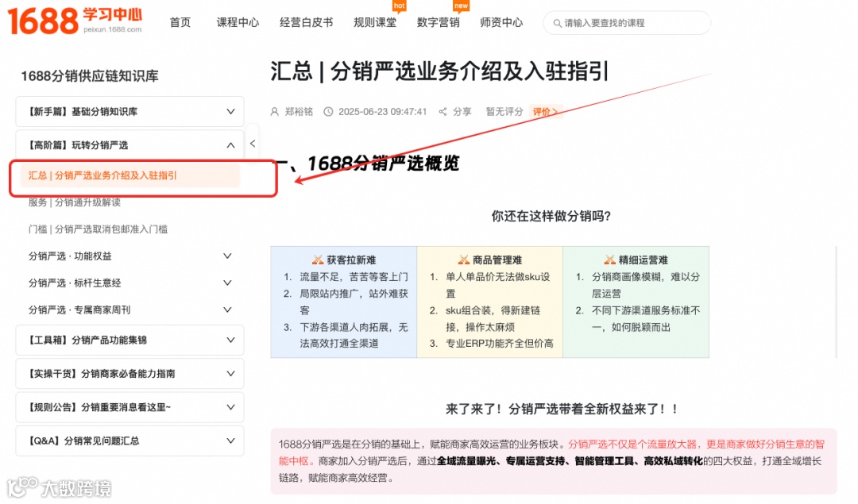Click the 分享 share link

(462, 111)
